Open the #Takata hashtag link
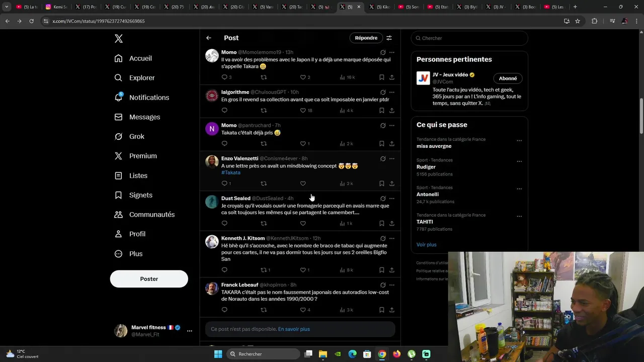Screen dimensions: 644x362 [x=231, y=172]
